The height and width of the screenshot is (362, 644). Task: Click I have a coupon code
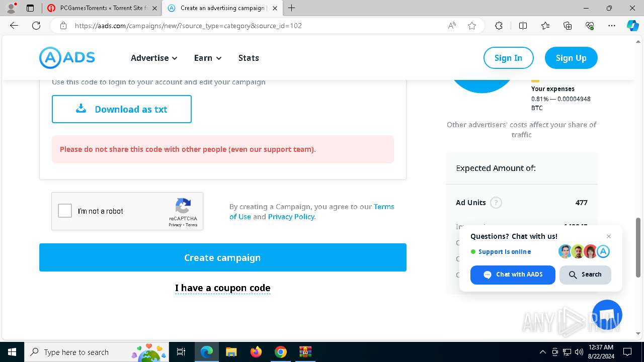[x=223, y=288]
